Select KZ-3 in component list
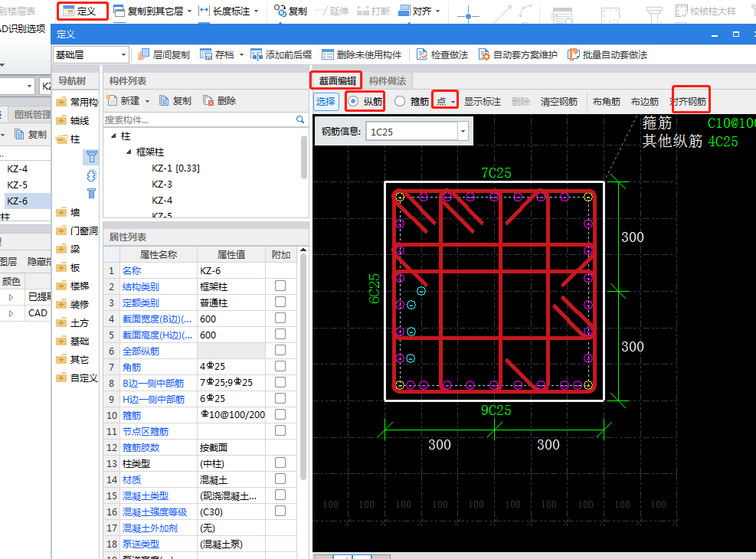Viewport: 756px width, 559px height. click(162, 184)
